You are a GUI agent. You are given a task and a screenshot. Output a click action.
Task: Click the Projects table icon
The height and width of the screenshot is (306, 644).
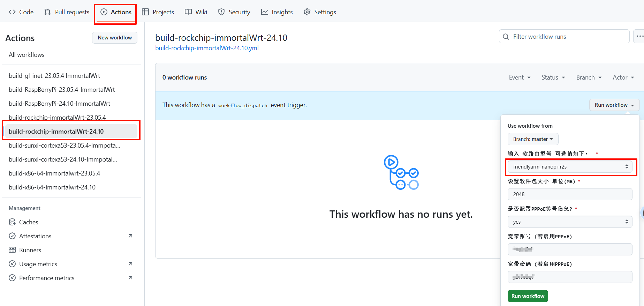[x=145, y=12]
